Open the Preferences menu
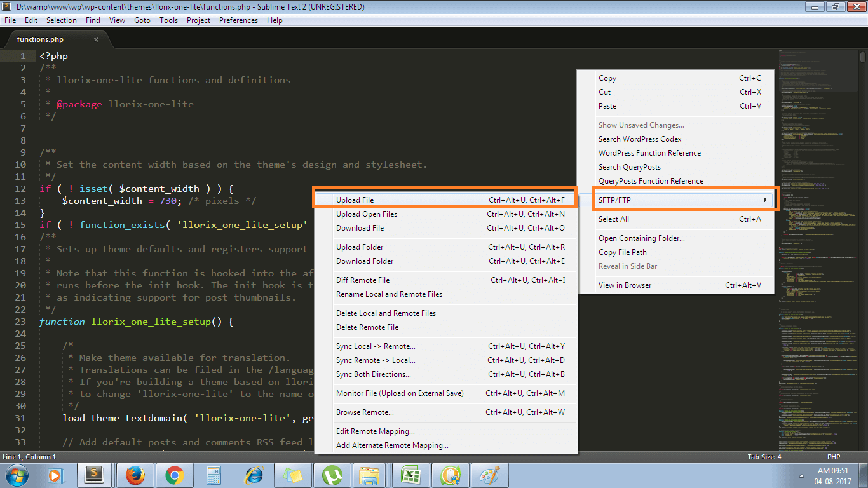The width and height of the screenshot is (868, 488). 238,20
